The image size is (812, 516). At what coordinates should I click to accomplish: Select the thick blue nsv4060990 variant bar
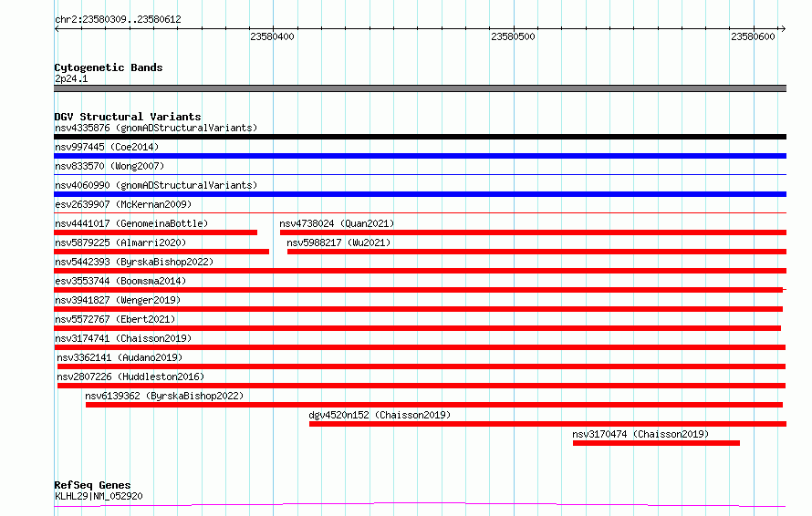pos(420,194)
